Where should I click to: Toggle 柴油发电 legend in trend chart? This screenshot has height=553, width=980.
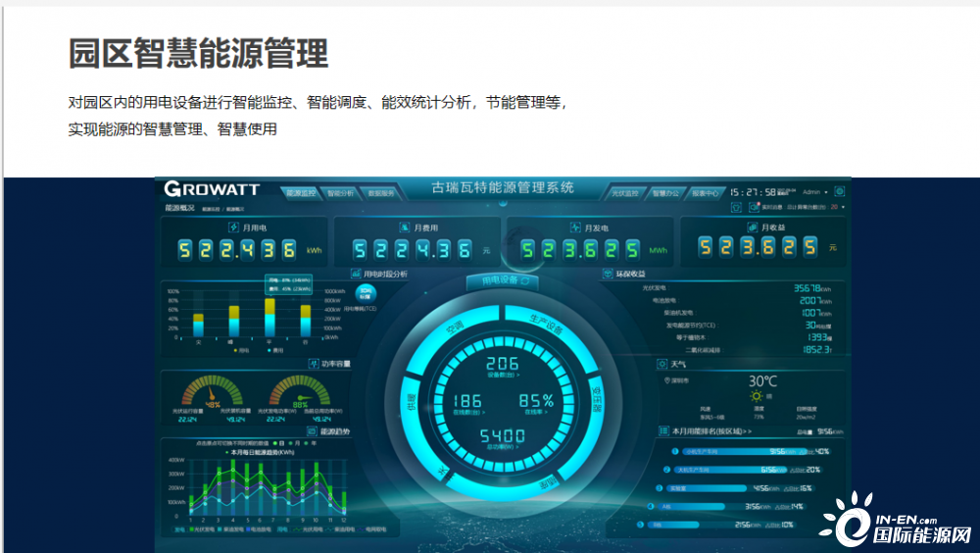click(228, 529)
